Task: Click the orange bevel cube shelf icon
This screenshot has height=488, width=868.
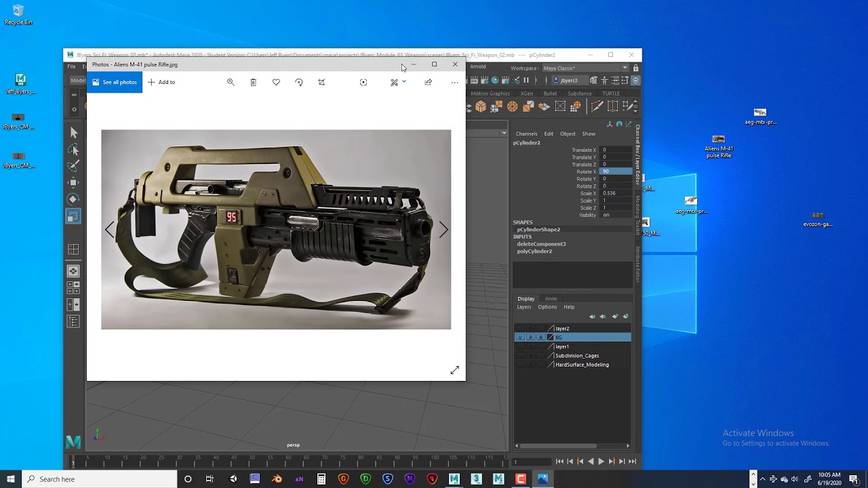Action: coord(481,106)
